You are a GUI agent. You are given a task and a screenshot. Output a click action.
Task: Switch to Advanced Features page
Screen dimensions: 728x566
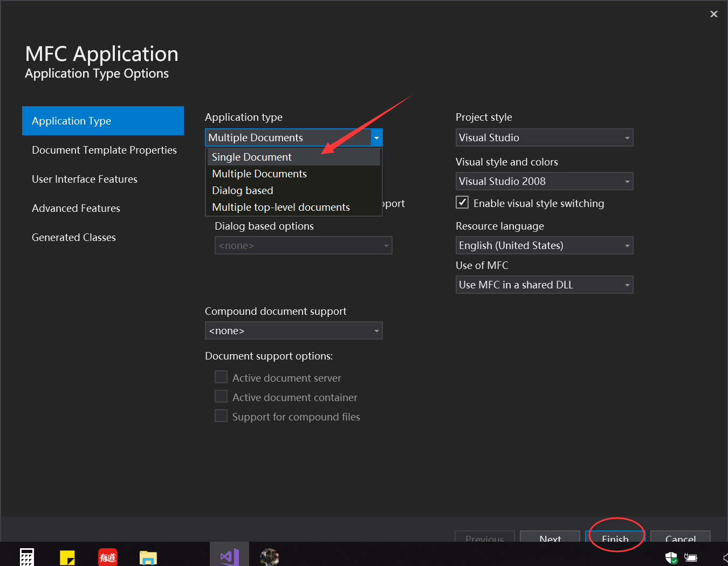tap(75, 208)
